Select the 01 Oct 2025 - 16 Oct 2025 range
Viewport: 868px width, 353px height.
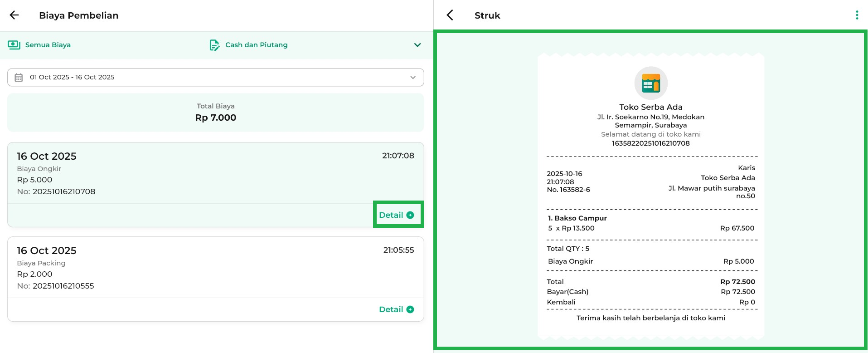73,78
